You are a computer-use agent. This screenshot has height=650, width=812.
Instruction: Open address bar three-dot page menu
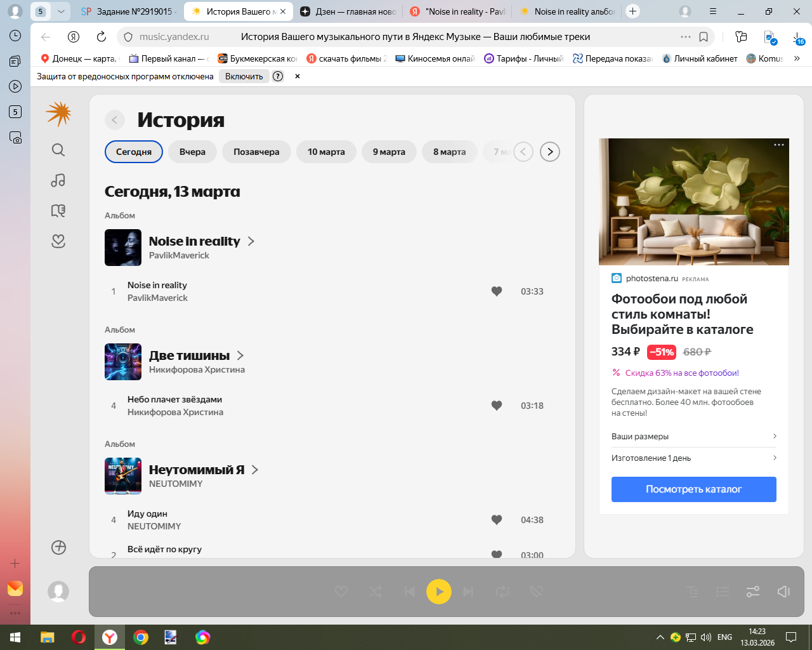[x=686, y=37]
